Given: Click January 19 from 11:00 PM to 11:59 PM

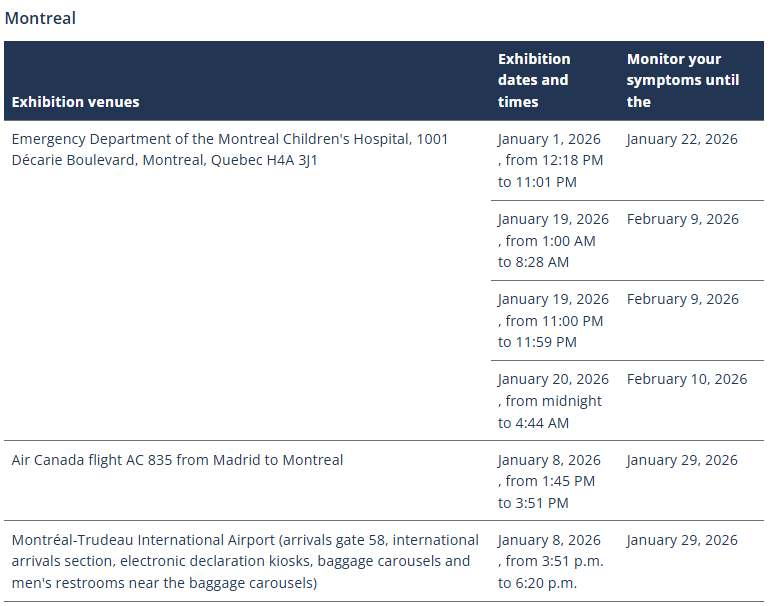Looking at the screenshot, I should coord(553,320).
